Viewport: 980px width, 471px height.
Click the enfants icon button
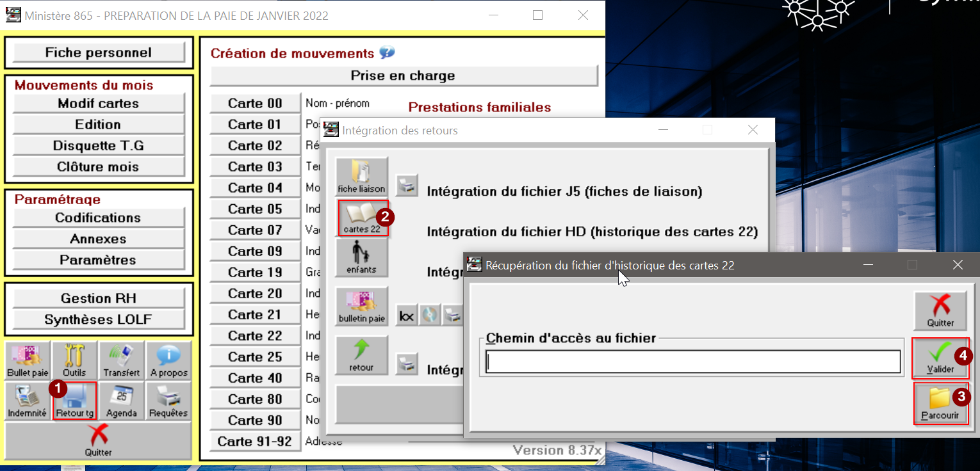point(362,259)
